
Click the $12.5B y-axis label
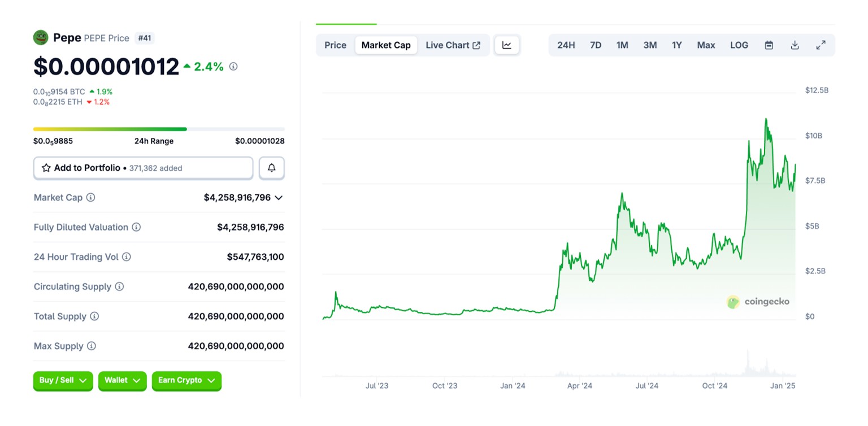(817, 90)
